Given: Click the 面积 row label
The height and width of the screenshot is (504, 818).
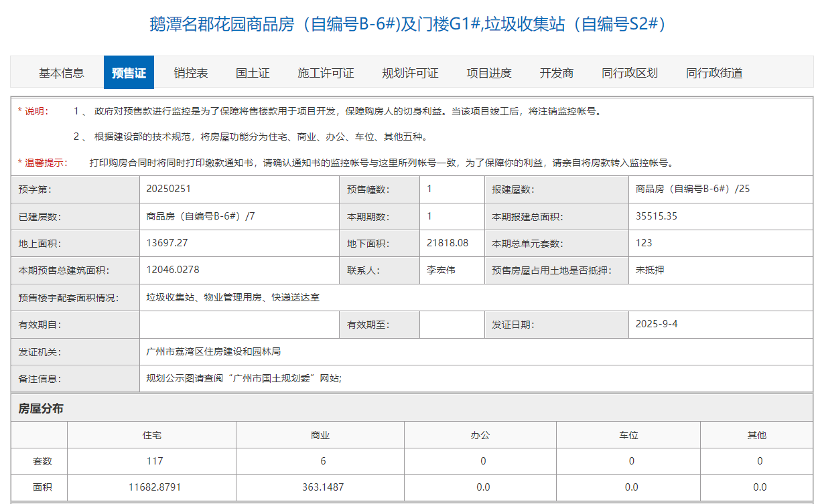Looking at the screenshot, I should click(x=42, y=487).
